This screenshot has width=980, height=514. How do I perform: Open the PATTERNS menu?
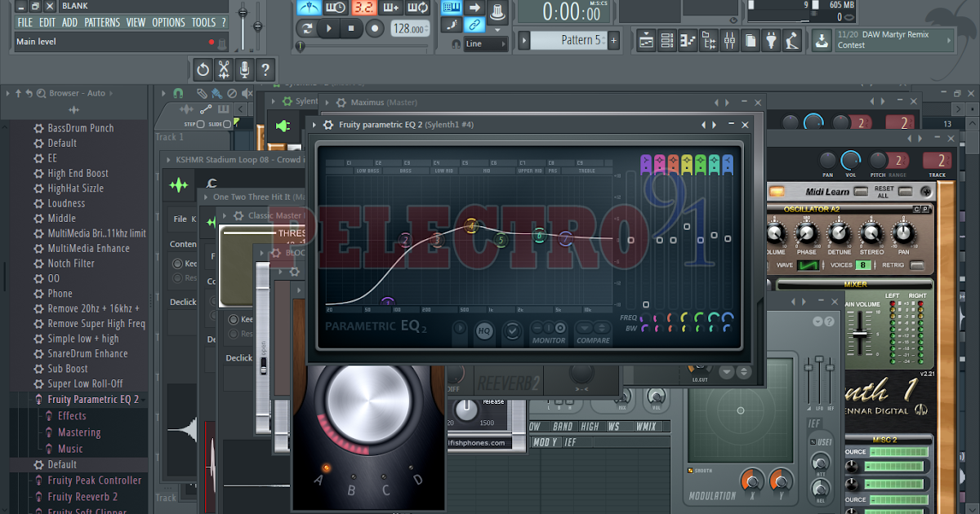(102, 22)
